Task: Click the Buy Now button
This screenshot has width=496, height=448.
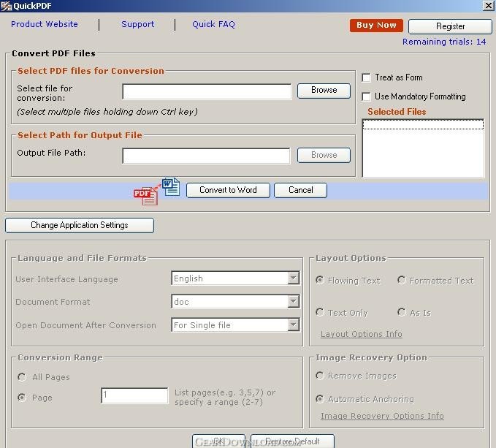Action: 376,26
